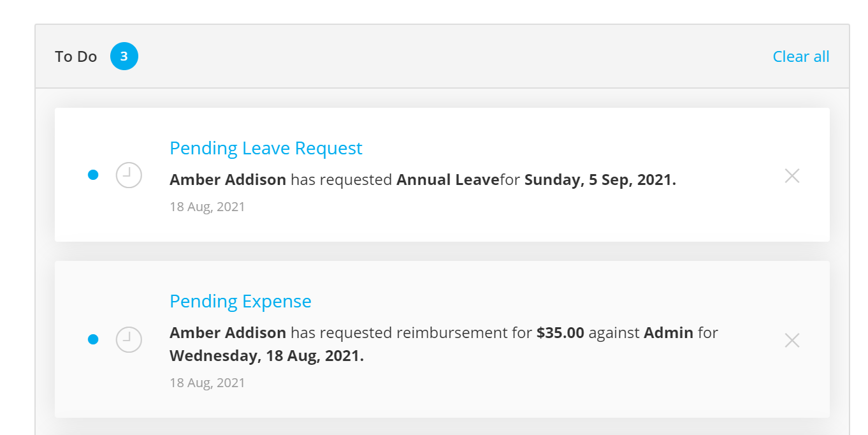Click the clock icon on Pending Expense
The width and height of the screenshot is (868, 435).
pos(129,339)
